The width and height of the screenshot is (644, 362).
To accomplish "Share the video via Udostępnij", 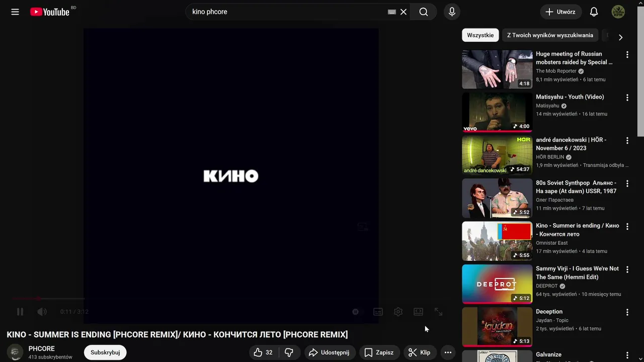I will click(x=329, y=352).
